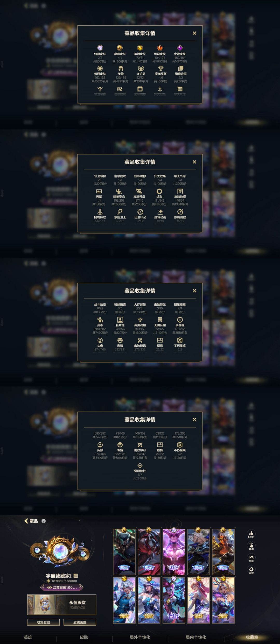The image size is (280, 644).
Task: Select the 终极皮肤 icon in the first panel
Action: [x=100, y=48]
